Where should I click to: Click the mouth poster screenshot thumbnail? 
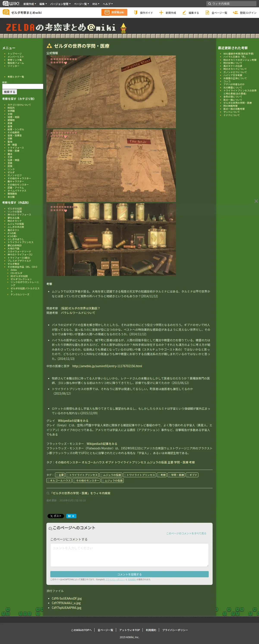point(111,92)
